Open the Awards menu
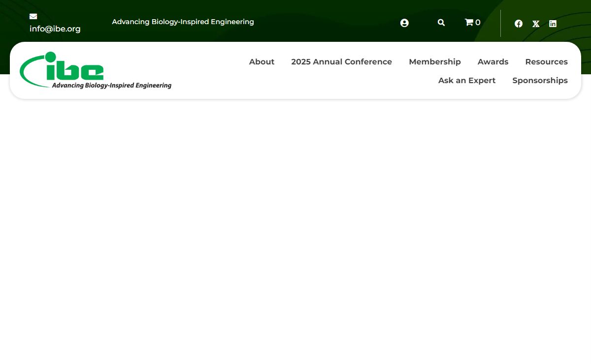591x364 pixels. (x=493, y=61)
